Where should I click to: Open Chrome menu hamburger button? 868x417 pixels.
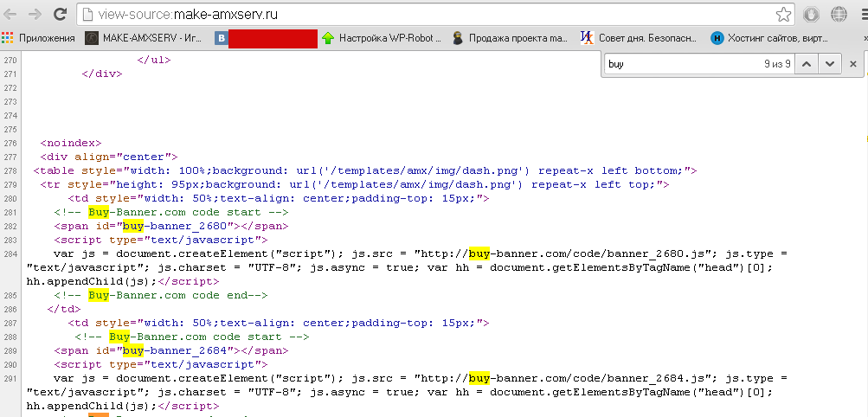point(864,15)
